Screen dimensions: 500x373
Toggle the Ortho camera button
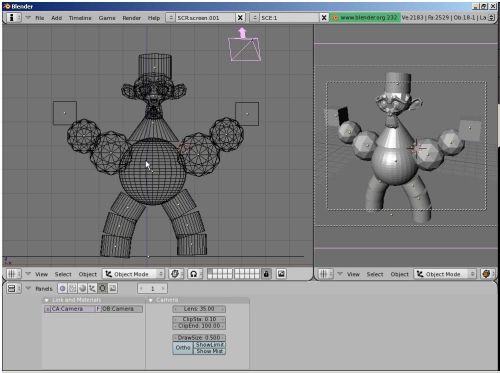pyautogui.click(x=183, y=348)
